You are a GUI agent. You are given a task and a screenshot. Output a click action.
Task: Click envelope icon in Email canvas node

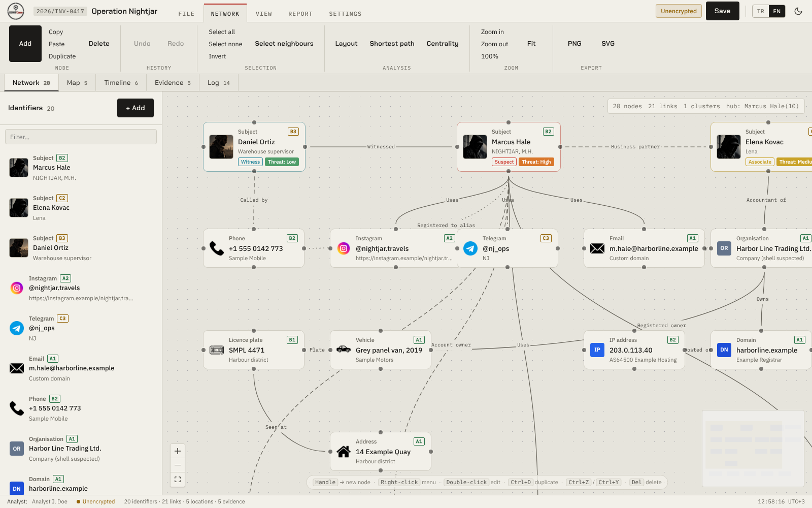(x=597, y=248)
